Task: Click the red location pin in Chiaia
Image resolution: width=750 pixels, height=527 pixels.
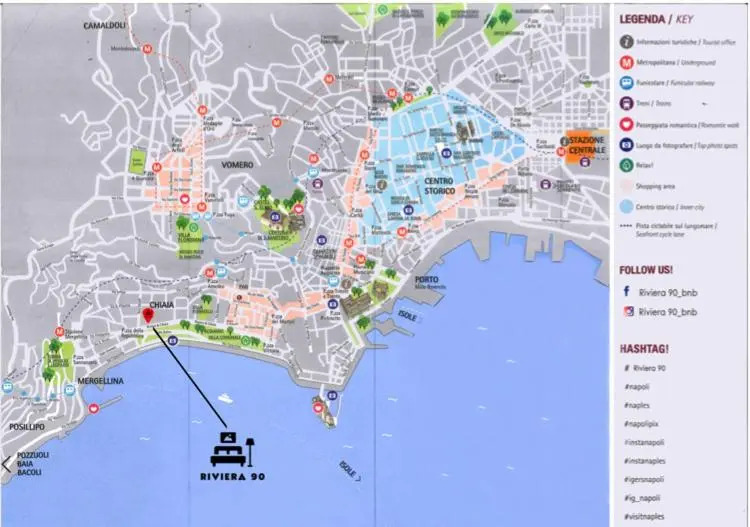Action: tap(148, 316)
